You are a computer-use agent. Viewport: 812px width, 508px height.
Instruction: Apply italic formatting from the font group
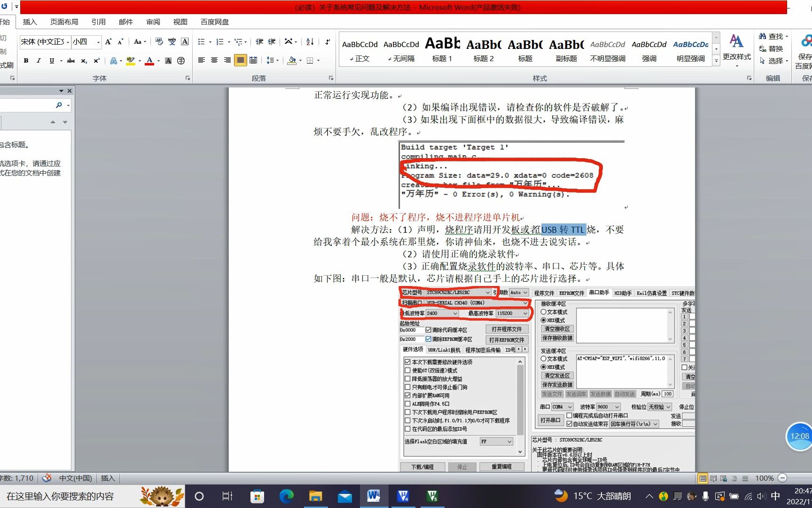click(x=39, y=60)
